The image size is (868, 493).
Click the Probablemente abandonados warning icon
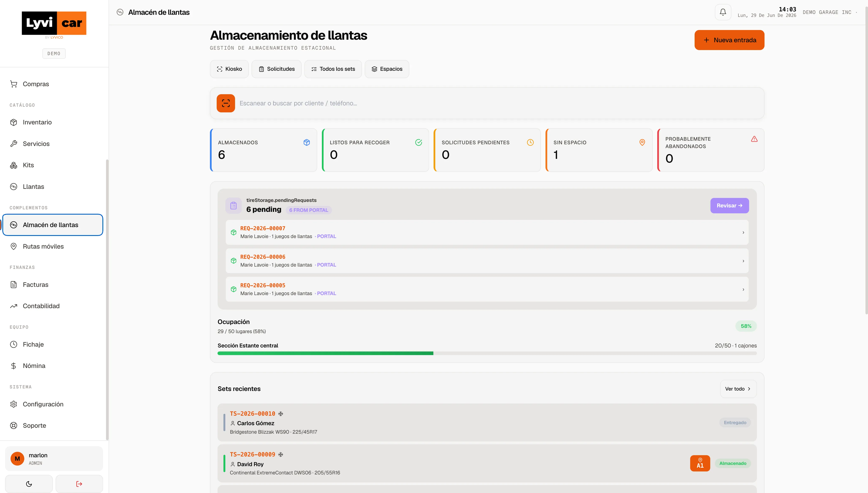click(754, 139)
